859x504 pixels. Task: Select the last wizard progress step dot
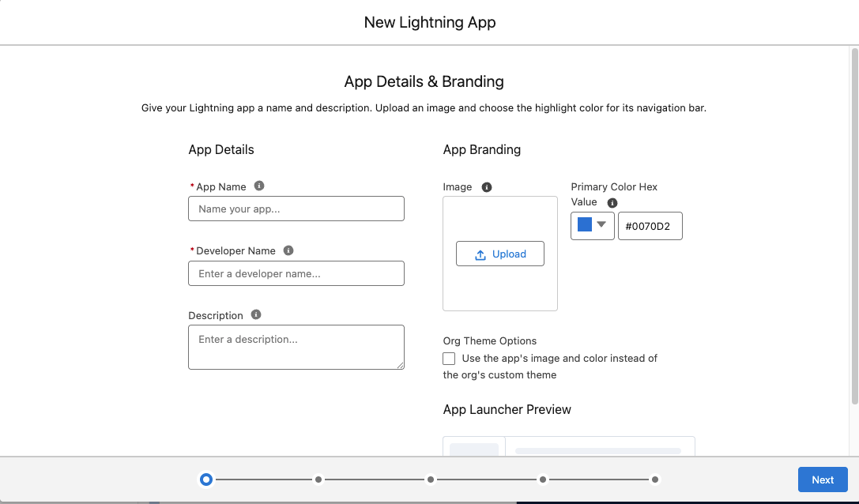[654, 479]
